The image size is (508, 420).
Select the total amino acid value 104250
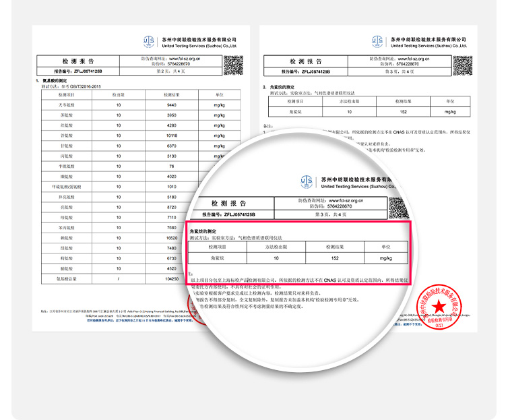pos(172,278)
